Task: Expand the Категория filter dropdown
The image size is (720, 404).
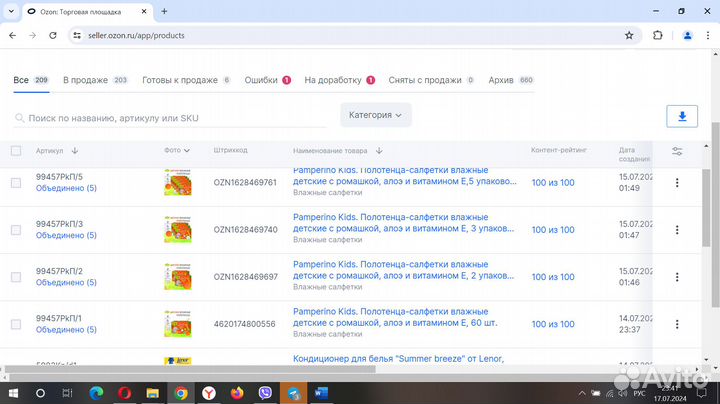Action: pyautogui.click(x=376, y=115)
